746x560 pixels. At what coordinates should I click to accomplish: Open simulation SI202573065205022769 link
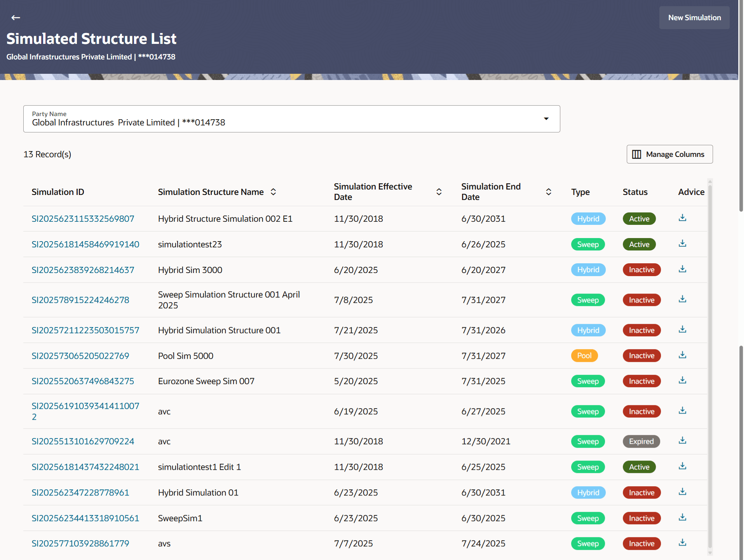[80, 356]
